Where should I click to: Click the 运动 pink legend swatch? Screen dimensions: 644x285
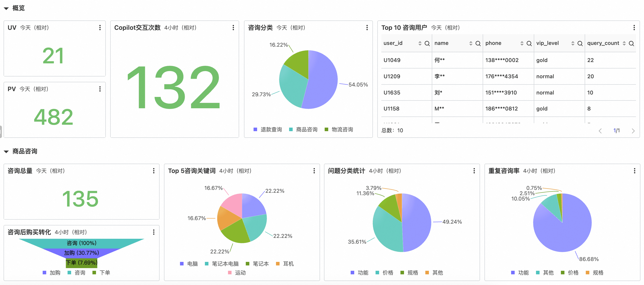(230, 273)
